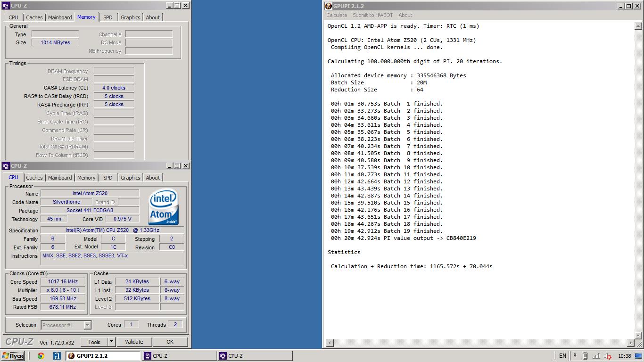Click the muted volume tray icon
The image size is (644, 362).
pyautogui.click(x=608, y=356)
